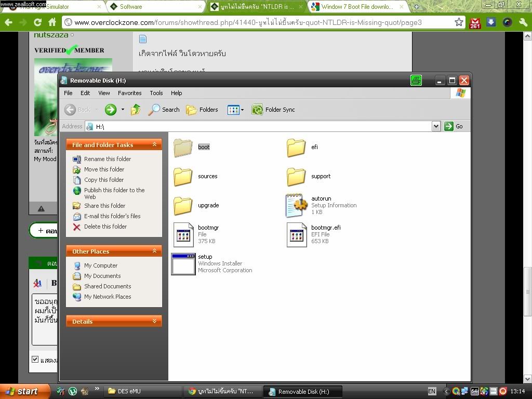
Task: Click Delete this folder link
Action: 105,227
